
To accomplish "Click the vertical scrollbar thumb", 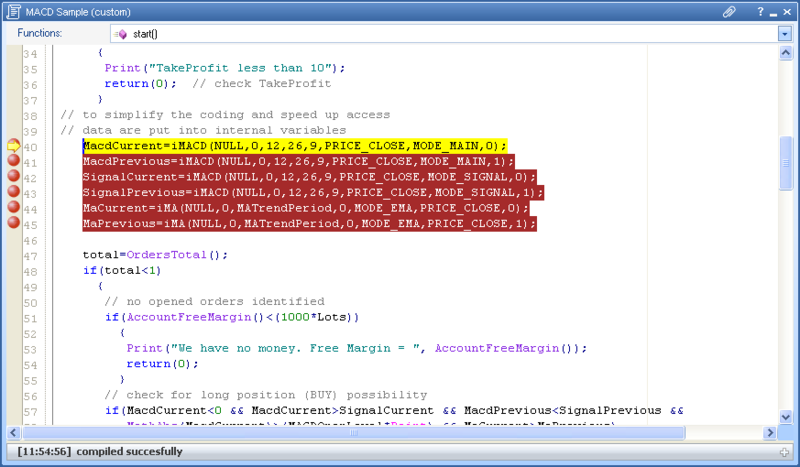I will pos(786,163).
